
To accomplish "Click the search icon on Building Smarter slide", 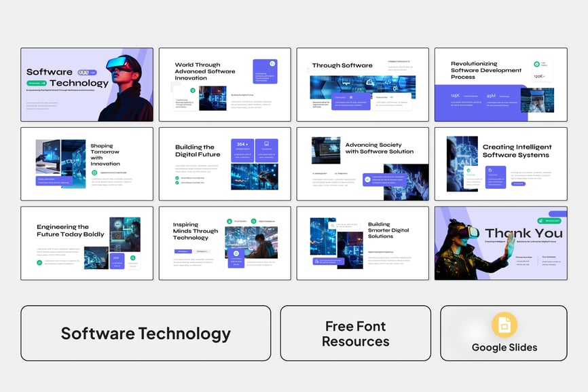I will [316, 261].
